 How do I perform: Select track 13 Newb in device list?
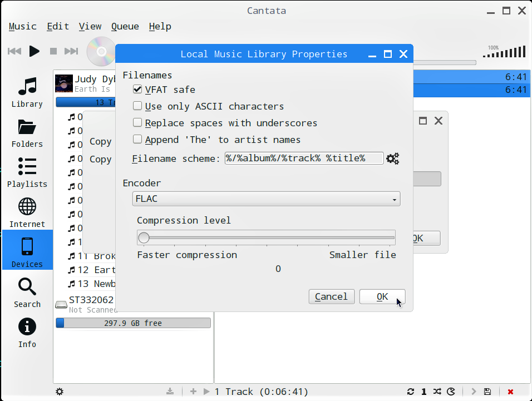click(x=92, y=284)
